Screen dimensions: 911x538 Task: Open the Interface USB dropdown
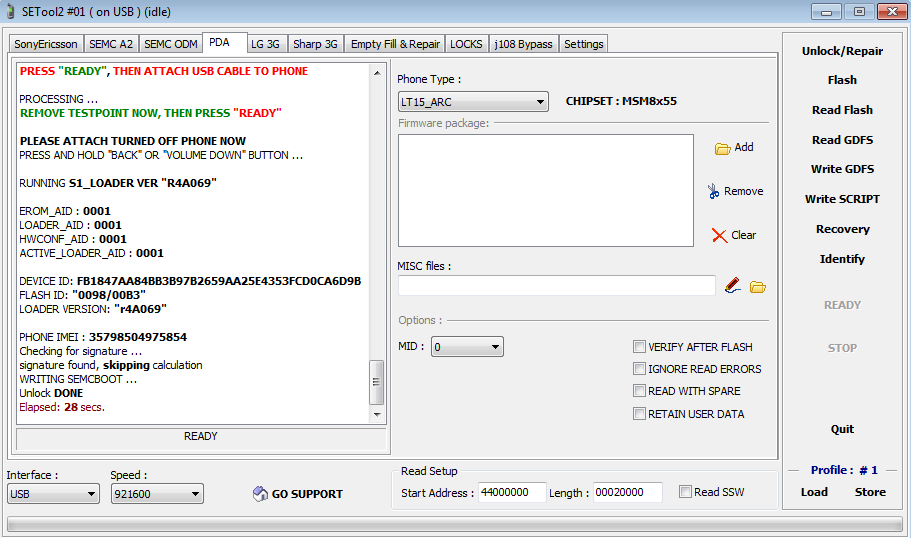(52, 494)
